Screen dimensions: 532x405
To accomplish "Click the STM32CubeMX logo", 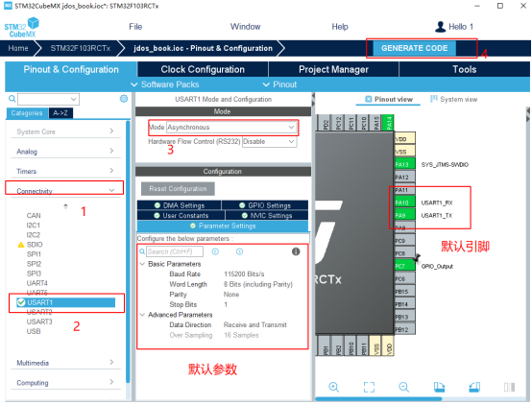I will [x=22, y=27].
